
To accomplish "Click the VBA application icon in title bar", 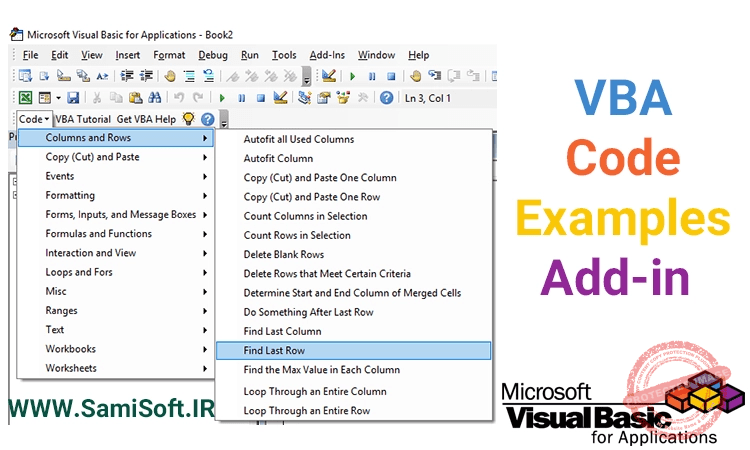I will coord(16,34).
